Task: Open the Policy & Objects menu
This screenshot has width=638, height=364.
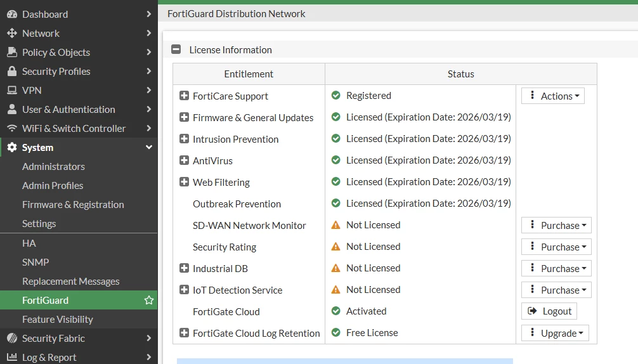Action: click(x=79, y=52)
